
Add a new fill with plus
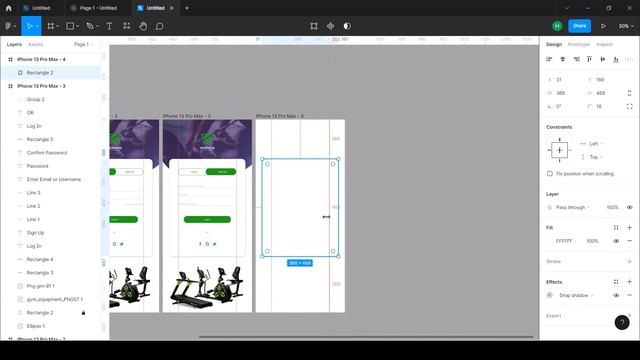(629, 228)
